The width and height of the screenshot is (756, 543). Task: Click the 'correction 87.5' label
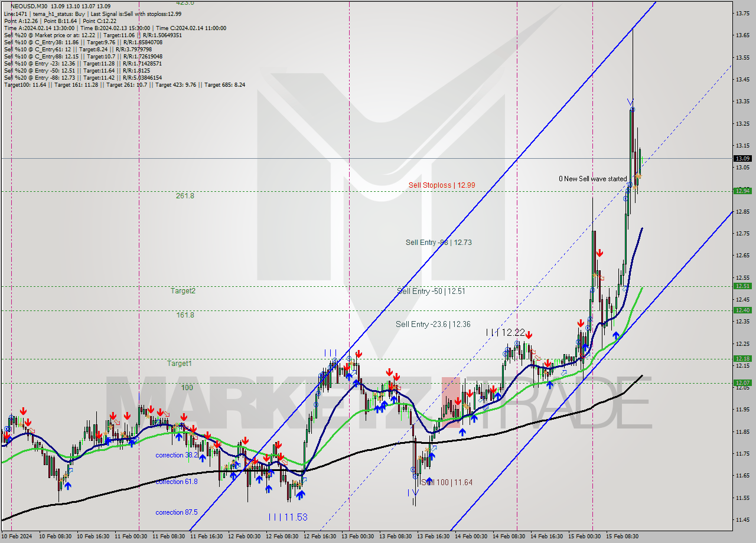point(176,513)
